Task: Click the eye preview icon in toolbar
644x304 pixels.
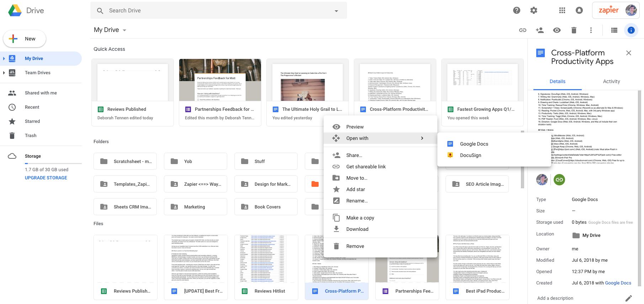Action: click(x=557, y=30)
